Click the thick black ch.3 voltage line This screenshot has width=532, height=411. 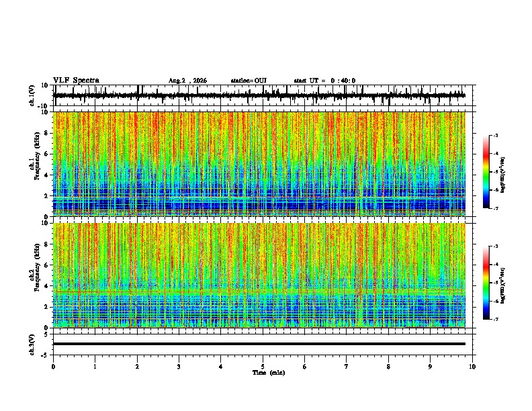pos(259,344)
